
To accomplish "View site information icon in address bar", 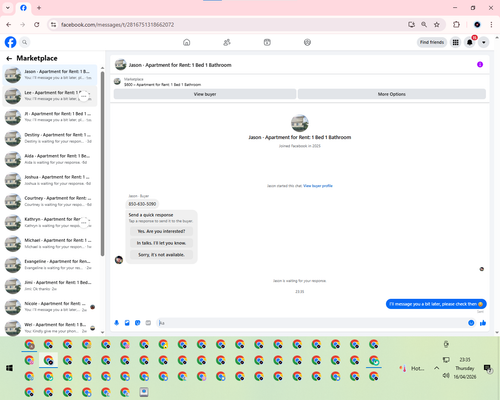I will pos(53,24).
